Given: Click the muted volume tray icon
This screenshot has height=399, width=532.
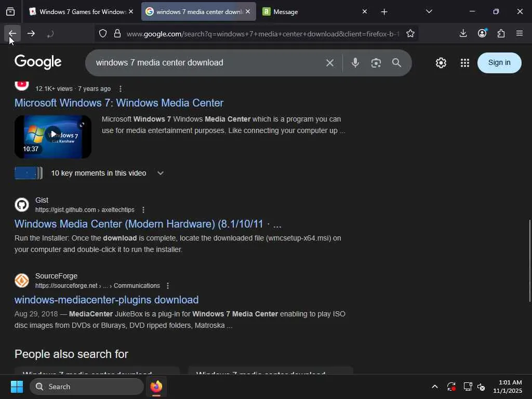Looking at the screenshot, I should click(x=481, y=387).
